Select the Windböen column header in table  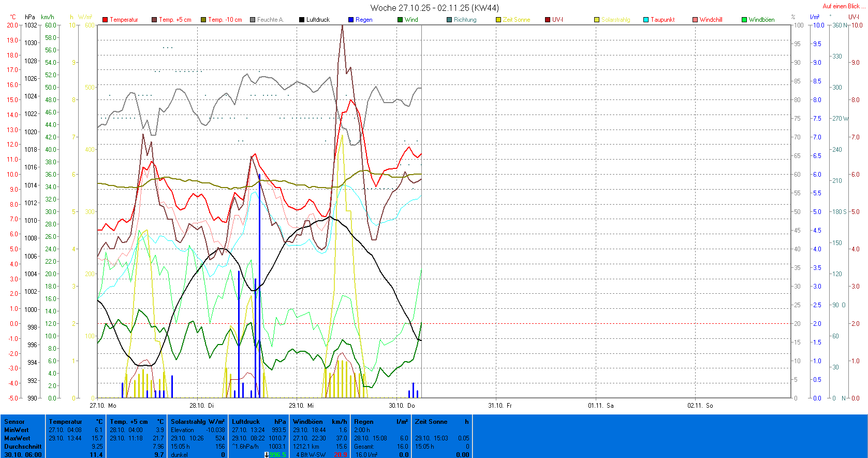tap(307, 422)
